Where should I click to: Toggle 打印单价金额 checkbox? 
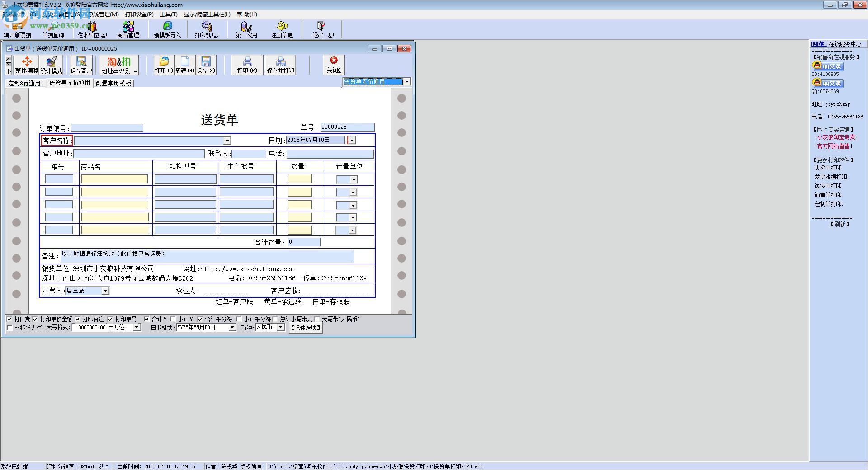pos(35,319)
